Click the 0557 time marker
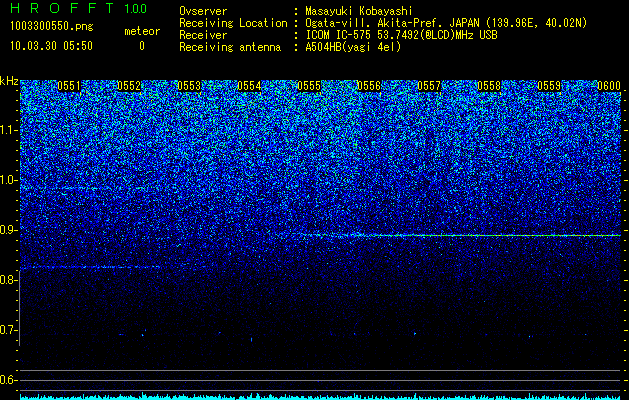629x400 pixels. point(429,86)
